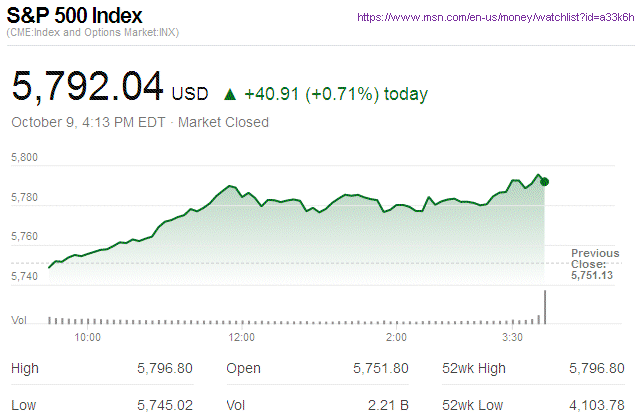Viewport: 640px width, 420px height.
Task: Click the 52wk Low value 4,103.78
Action: (x=596, y=404)
